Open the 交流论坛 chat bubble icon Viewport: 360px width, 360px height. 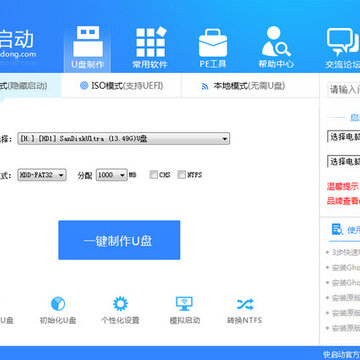coord(343,42)
